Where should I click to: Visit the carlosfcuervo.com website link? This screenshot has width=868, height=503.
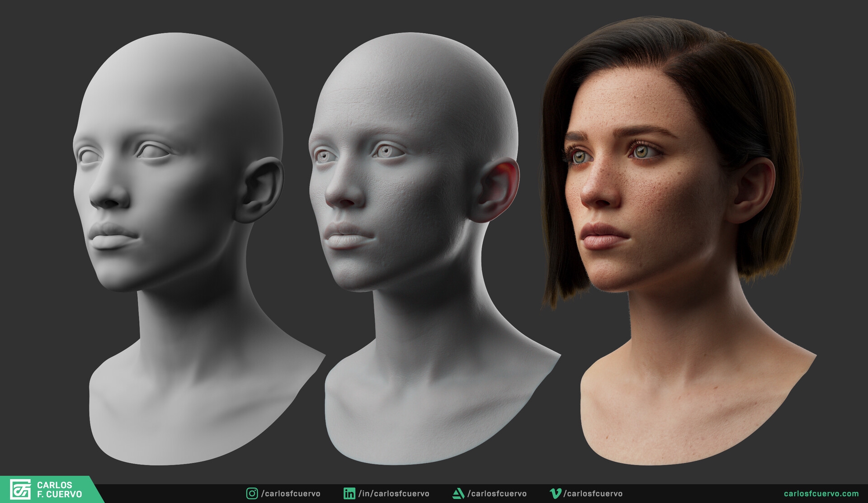[821, 494]
